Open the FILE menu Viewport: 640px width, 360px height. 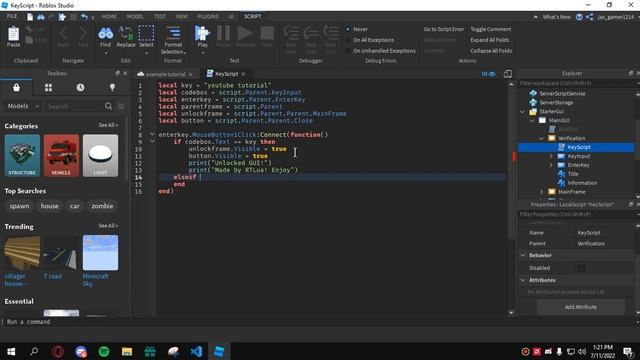[x=12, y=16]
